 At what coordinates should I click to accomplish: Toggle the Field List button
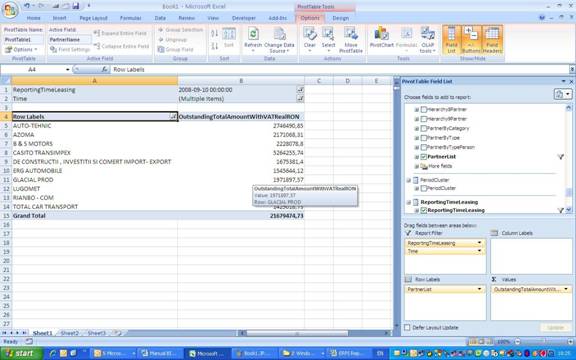click(451, 40)
